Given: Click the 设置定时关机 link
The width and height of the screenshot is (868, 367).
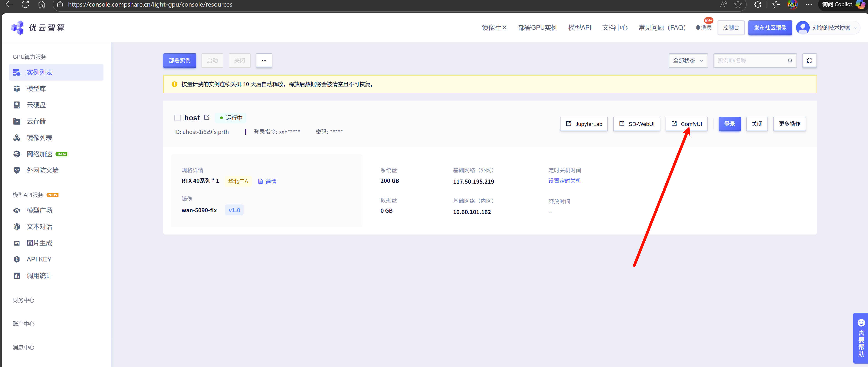Looking at the screenshot, I should click(x=564, y=181).
